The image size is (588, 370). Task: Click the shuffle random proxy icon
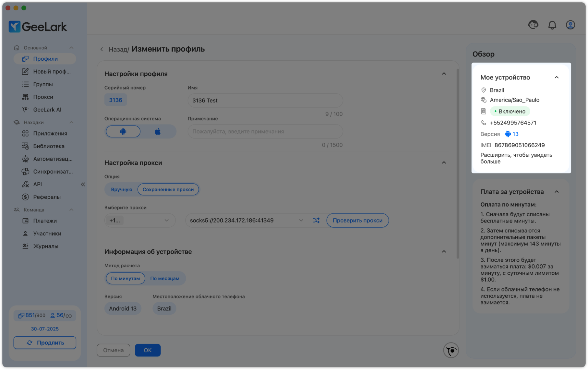pos(316,220)
